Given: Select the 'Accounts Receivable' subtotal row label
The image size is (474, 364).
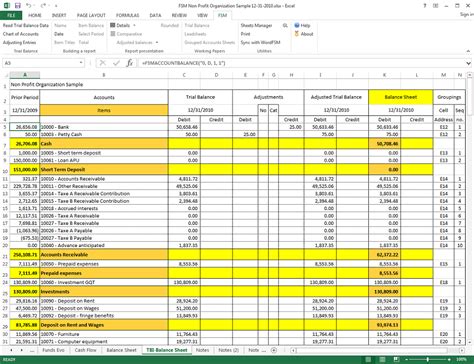Looking at the screenshot, I should point(104,254).
